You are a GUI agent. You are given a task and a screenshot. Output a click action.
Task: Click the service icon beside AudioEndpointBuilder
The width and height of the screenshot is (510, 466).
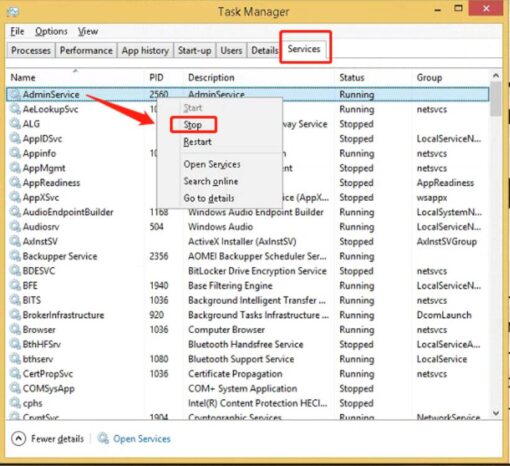point(15,212)
